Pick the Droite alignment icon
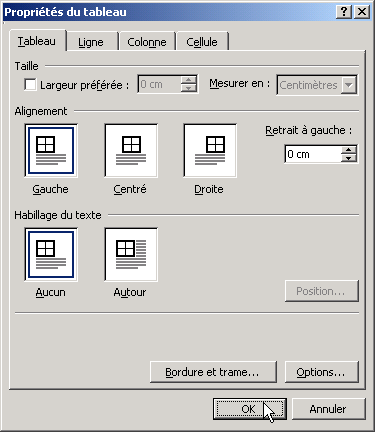This screenshot has width=375, height=432. [x=210, y=150]
